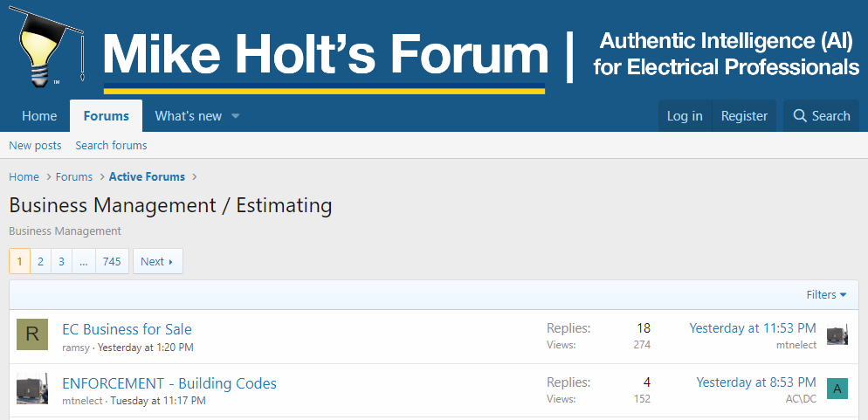The width and height of the screenshot is (868, 420).
Task: Open the What's new tab
Action: pos(189,115)
